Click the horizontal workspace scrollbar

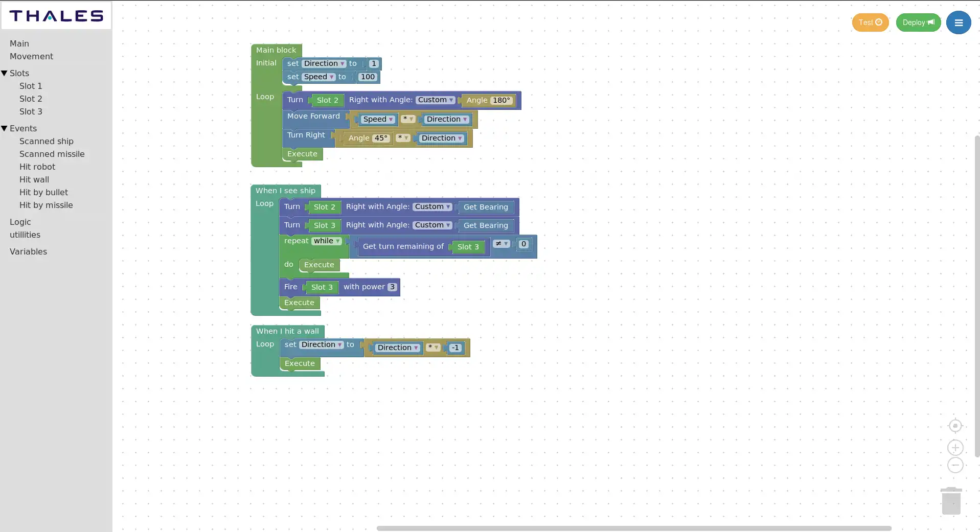pos(634,528)
